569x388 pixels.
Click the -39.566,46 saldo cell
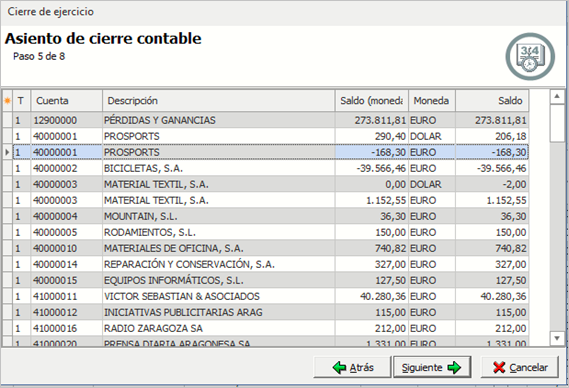point(492,168)
